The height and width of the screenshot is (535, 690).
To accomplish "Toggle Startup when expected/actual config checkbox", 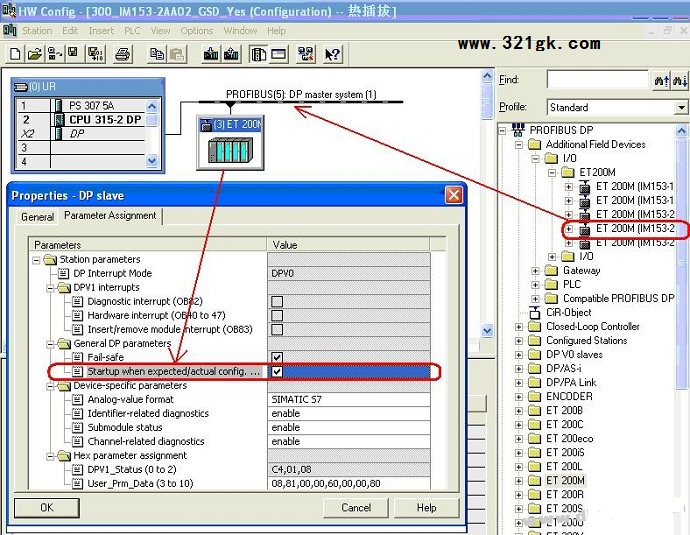I will [277, 372].
